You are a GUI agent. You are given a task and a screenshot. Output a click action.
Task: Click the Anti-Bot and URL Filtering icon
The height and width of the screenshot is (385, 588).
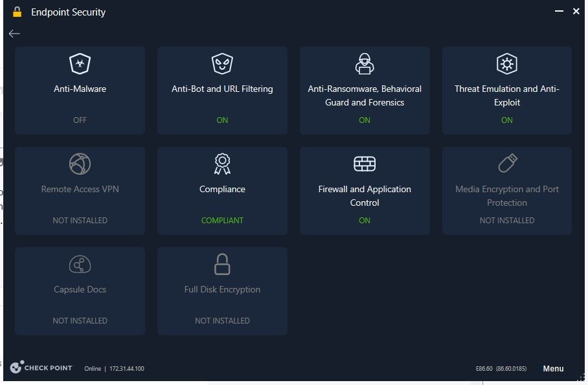[x=222, y=64]
